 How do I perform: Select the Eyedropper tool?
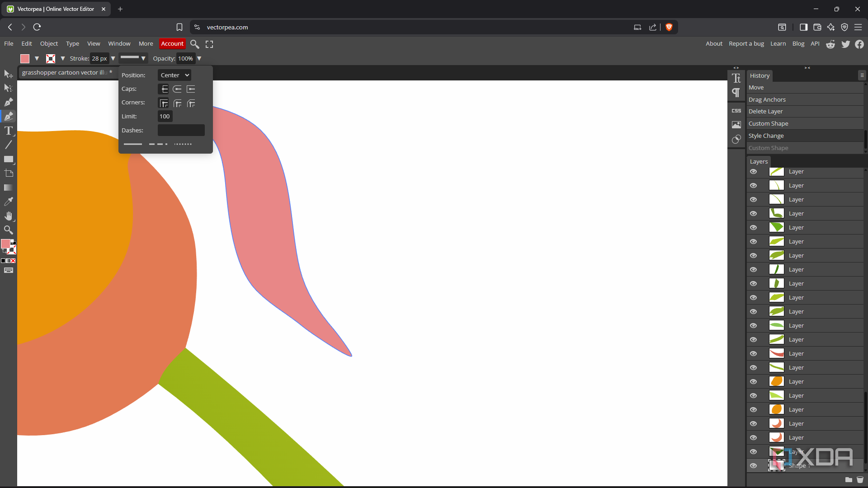point(8,202)
